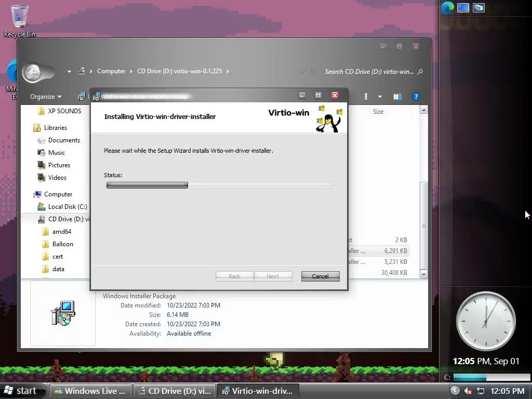532x399 pixels.
Task: Click the file list scroll down arrow
Action: pos(423,274)
